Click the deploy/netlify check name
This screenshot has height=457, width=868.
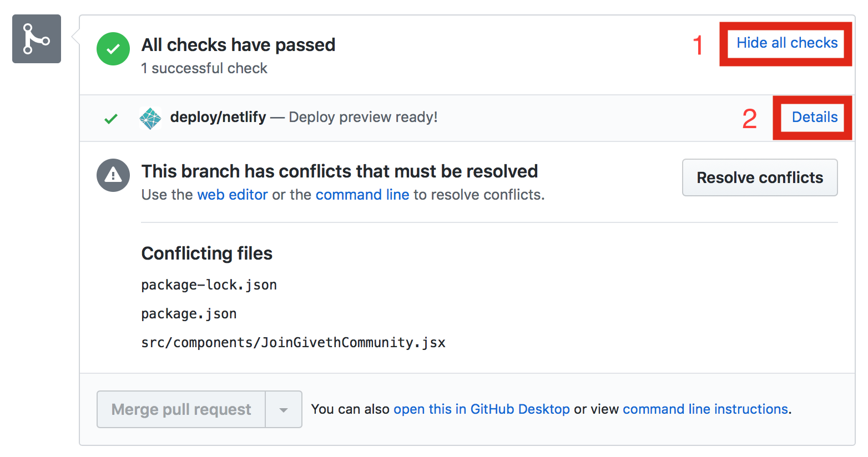click(218, 118)
